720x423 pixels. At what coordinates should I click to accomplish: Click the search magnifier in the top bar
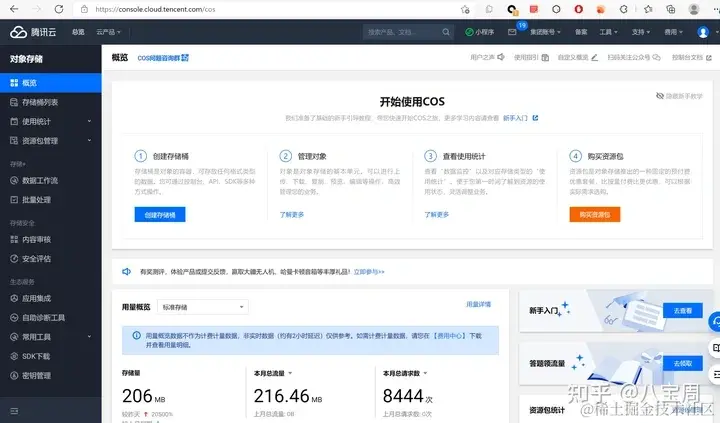(446, 32)
